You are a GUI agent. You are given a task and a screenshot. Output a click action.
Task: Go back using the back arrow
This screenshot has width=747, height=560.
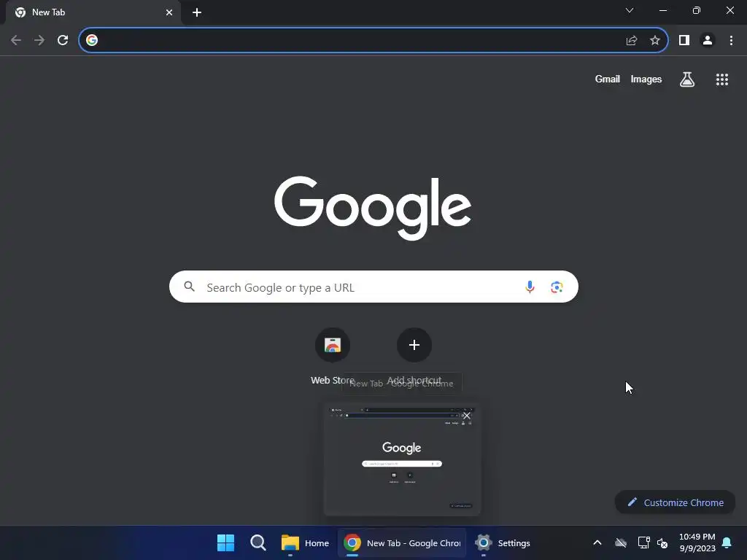(16, 40)
